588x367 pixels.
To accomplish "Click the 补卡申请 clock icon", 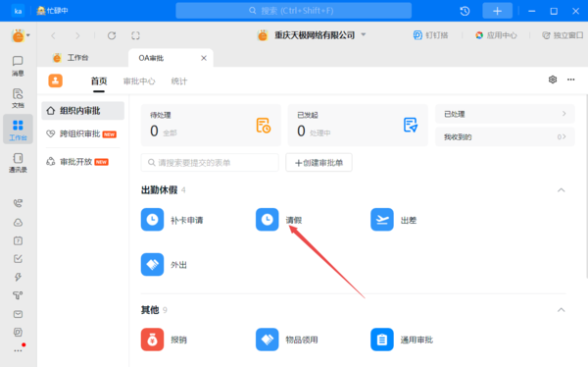I will coord(152,220).
